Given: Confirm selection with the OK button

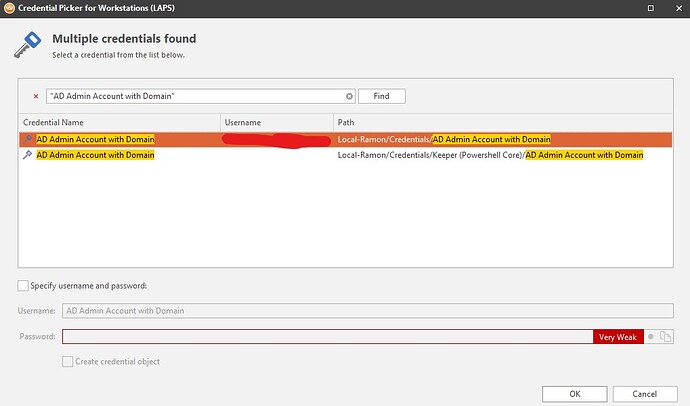Looking at the screenshot, I should (x=574, y=392).
